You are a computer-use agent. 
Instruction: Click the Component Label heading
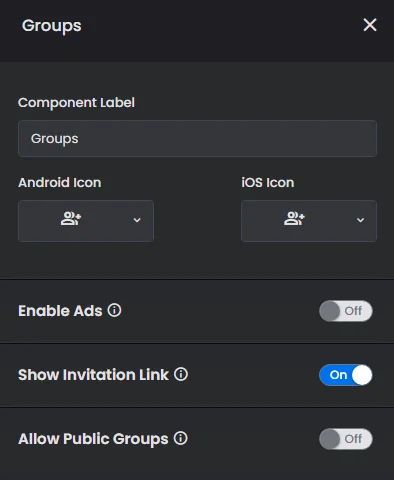point(76,103)
